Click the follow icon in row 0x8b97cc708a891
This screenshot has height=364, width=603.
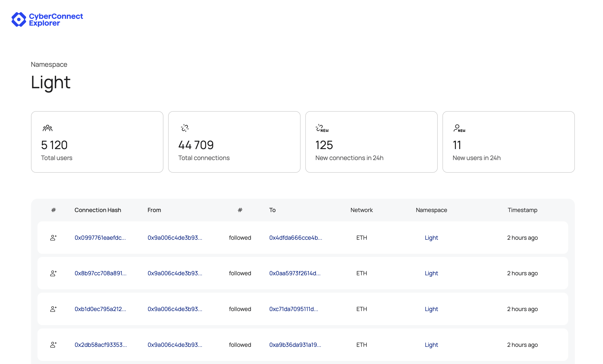pos(53,273)
